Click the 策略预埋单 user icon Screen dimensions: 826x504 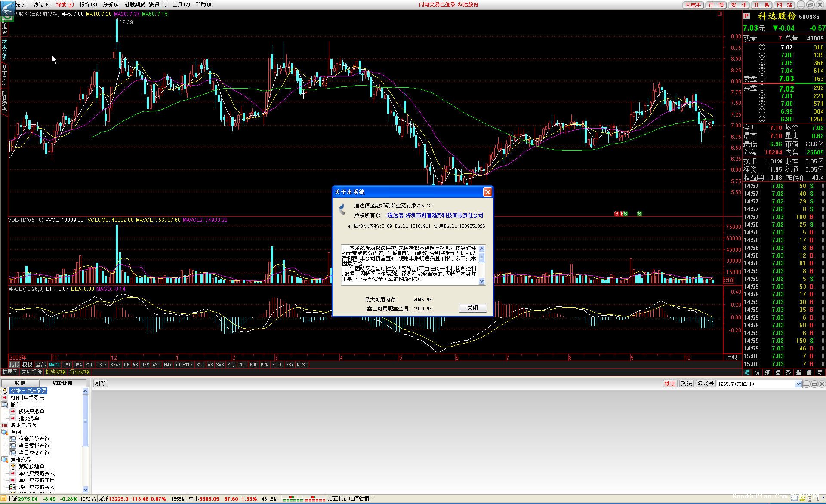coord(13,467)
